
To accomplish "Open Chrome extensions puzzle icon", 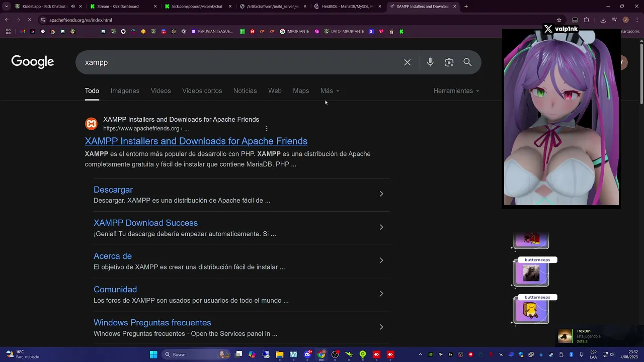I will pos(587,20).
